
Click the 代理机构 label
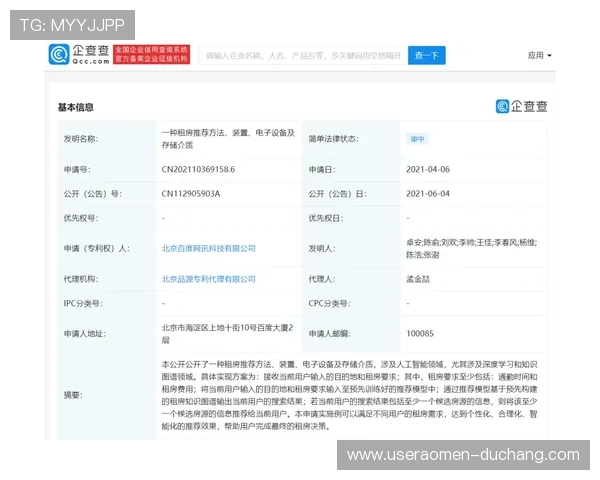pyautogui.click(x=81, y=279)
